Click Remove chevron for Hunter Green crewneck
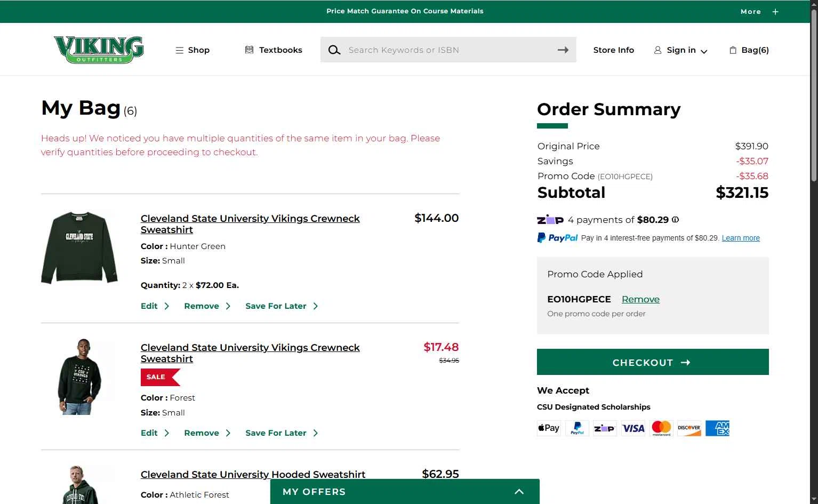 (x=228, y=306)
